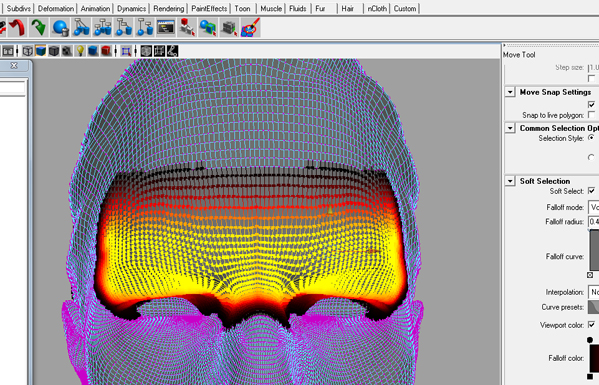599x385 pixels.
Task: Click the red undo arrow shelf icon
Action: coord(17,28)
